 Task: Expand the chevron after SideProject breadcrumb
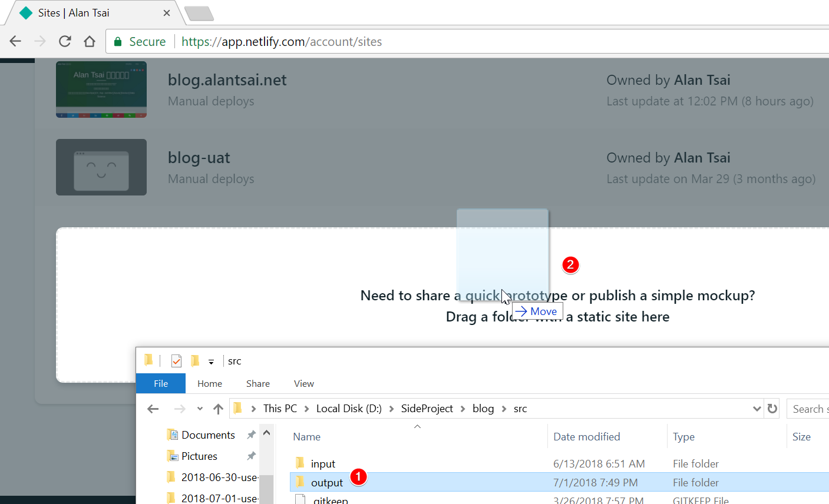point(463,409)
